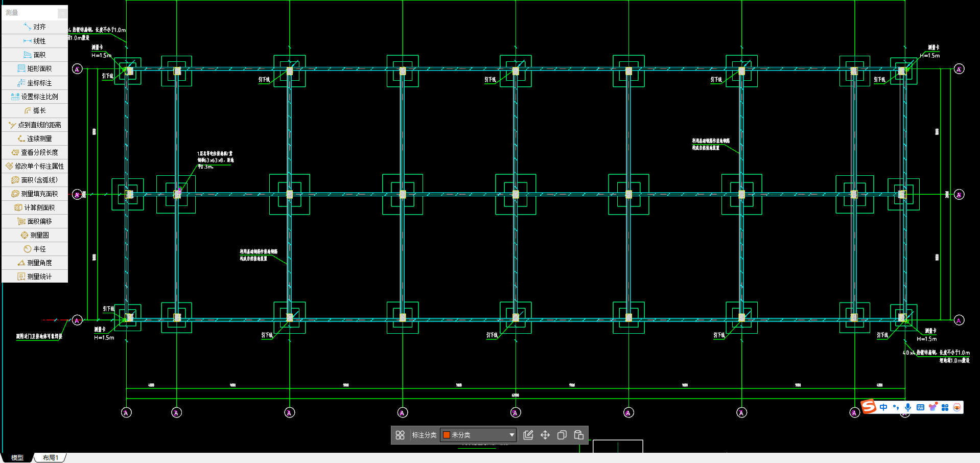Image resolution: width=980 pixels, height=463 pixels.
Task: Click the H=1.5m label at top-right corner
Action: point(930,55)
